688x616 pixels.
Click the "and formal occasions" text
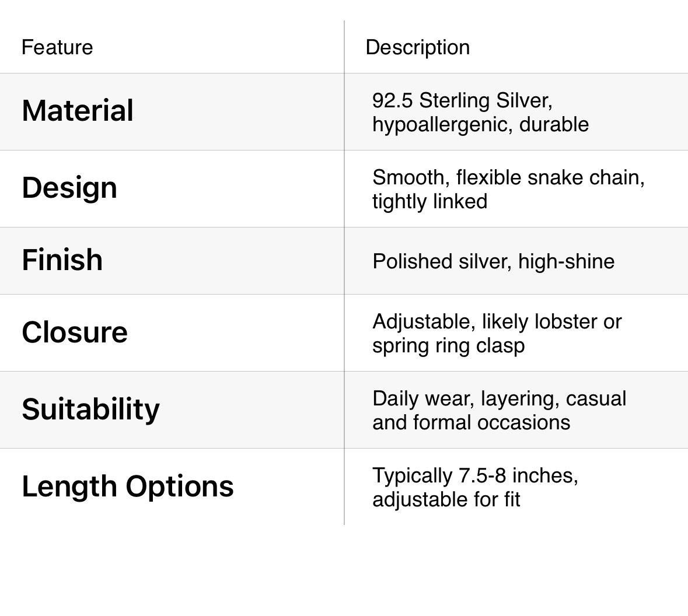pyautogui.click(x=471, y=422)
